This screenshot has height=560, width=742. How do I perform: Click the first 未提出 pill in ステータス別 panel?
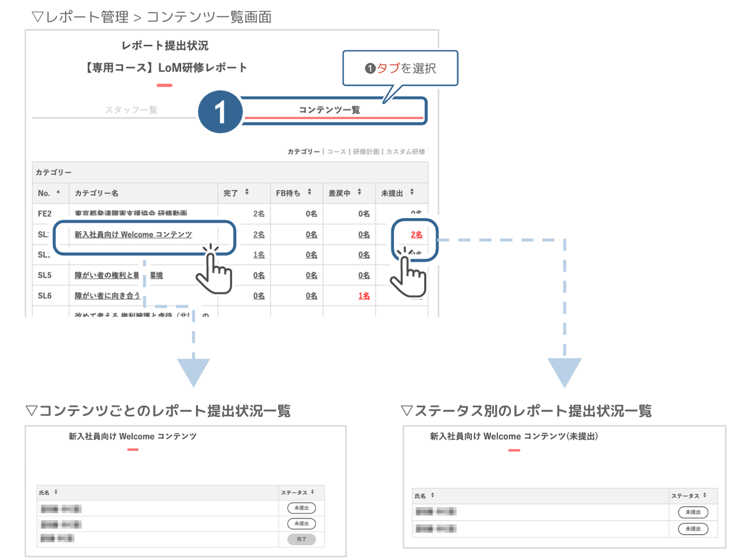[693, 512]
